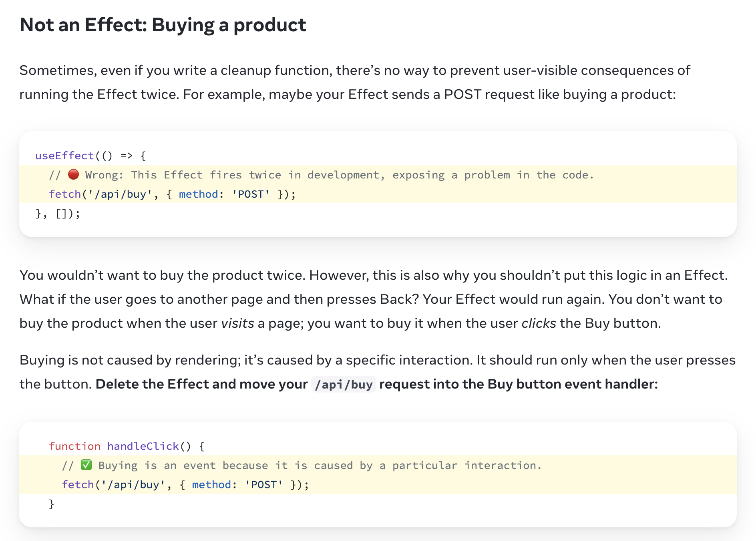Click the inline /api/buy code chip
Image resolution: width=756 pixels, height=541 pixels.
(344, 385)
